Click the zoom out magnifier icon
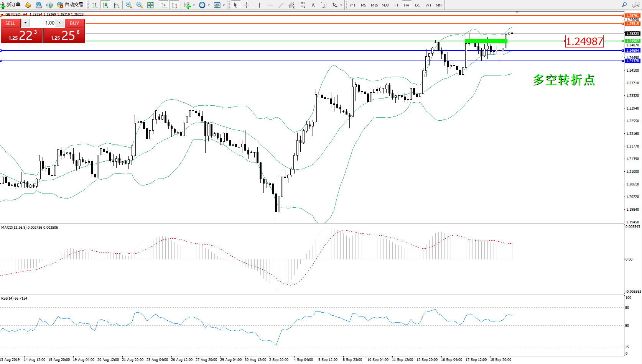This screenshot has height=364, width=642. pos(140,5)
